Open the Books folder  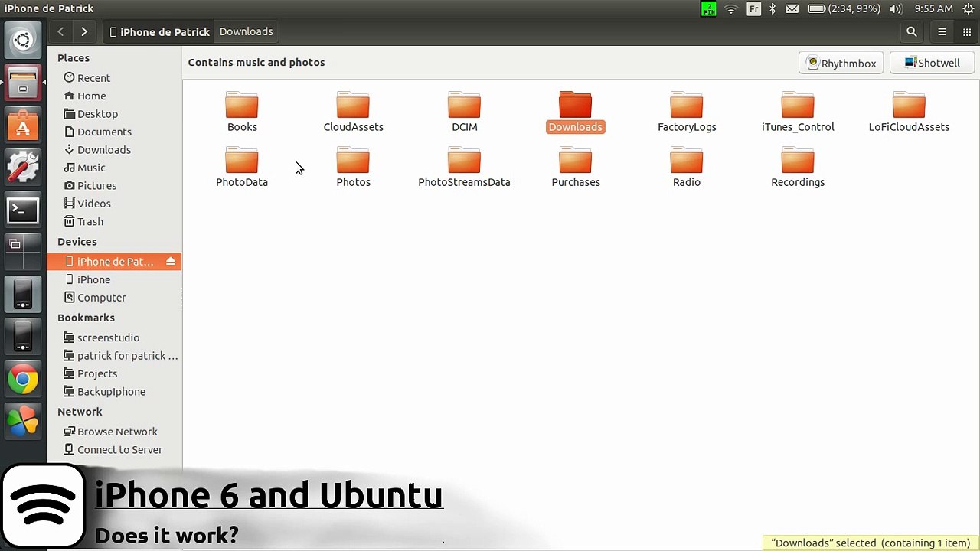pyautogui.click(x=242, y=112)
